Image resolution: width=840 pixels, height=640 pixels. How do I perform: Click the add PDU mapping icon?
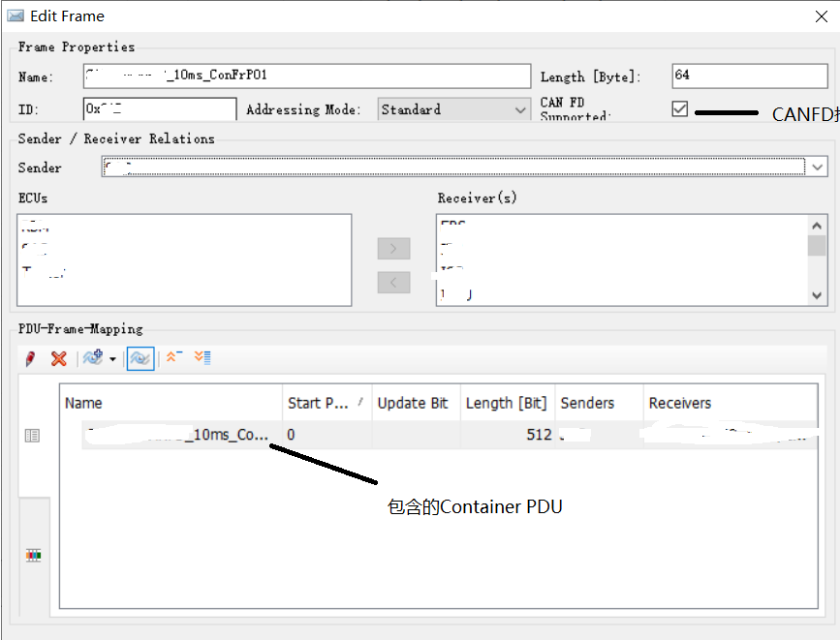pyautogui.click(x=93, y=357)
